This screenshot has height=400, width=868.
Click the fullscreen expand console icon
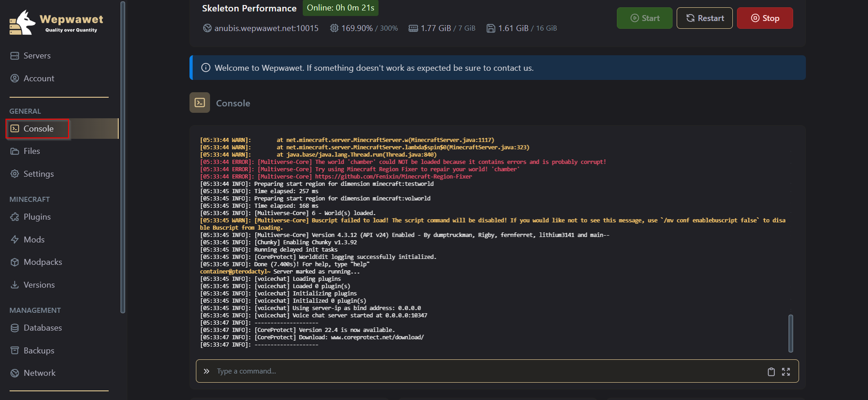pos(786,372)
